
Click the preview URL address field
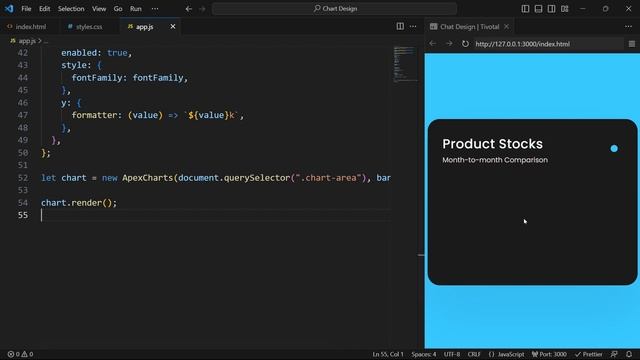click(549, 44)
